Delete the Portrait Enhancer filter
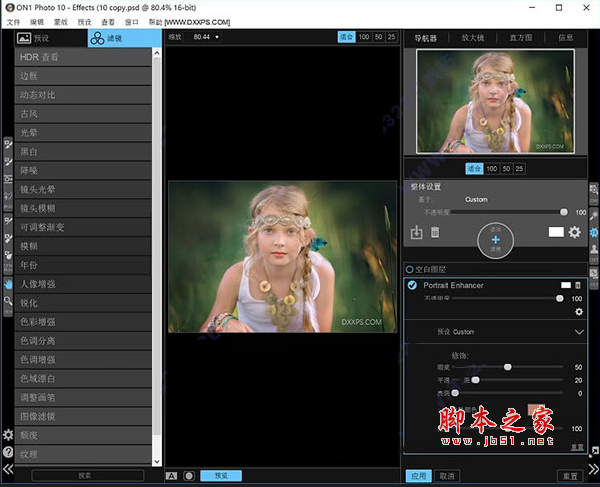This screenshot has height=487, width=600. click(x=577, y=286)
